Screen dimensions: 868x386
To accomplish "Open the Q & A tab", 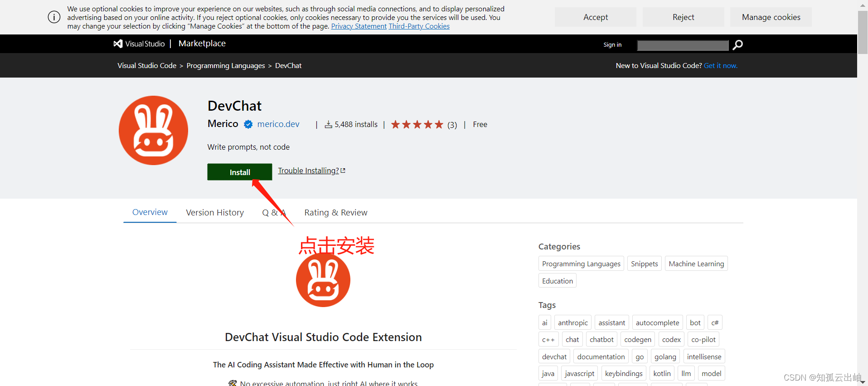I will pyautogui.click(x=274, y=213).
